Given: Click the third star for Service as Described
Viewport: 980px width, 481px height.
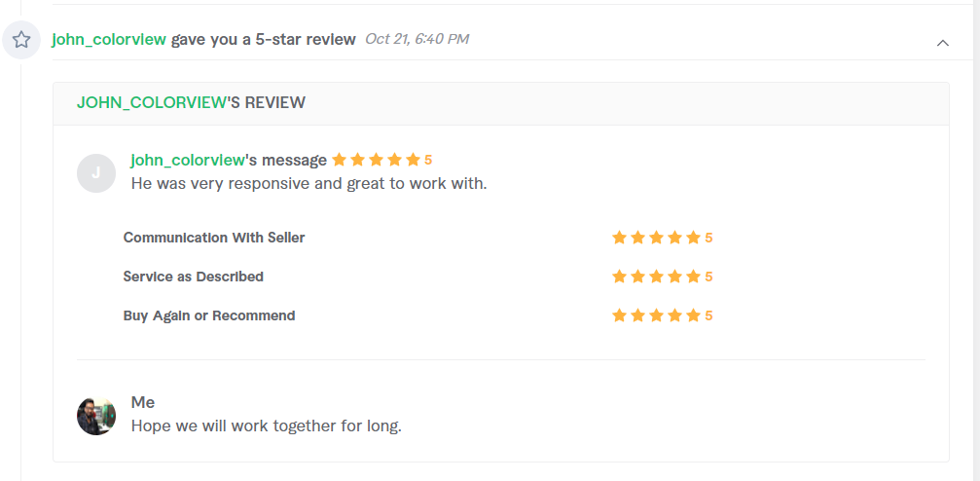Looking at the screenshot, I should click(x=656, y=277).
